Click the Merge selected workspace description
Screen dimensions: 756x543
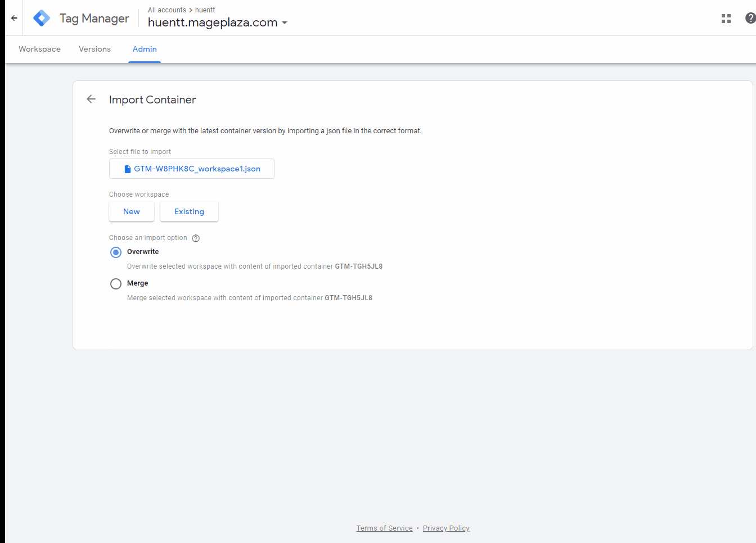[250, 298]
